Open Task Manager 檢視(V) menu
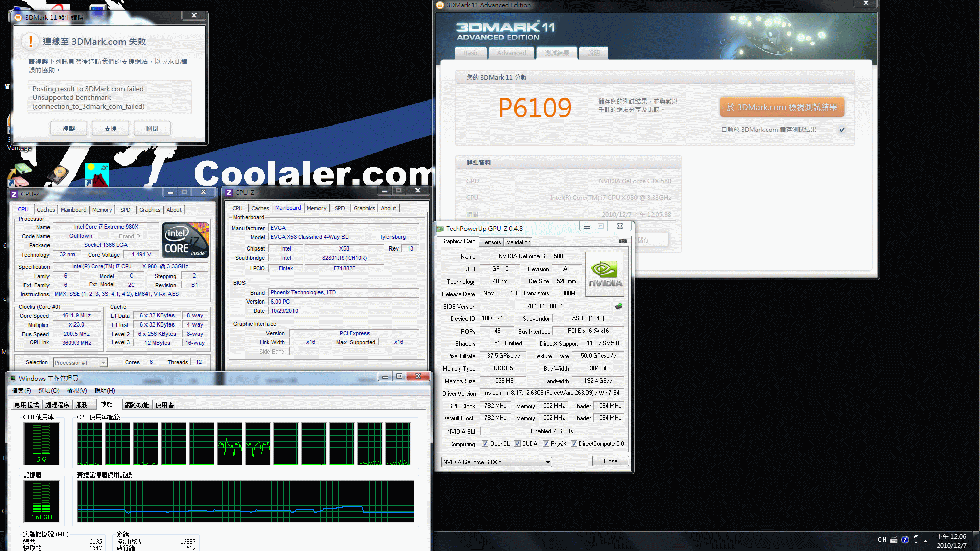Image resolution: width=980 pixels, height=551 pixels. click(x=77, y=391)
